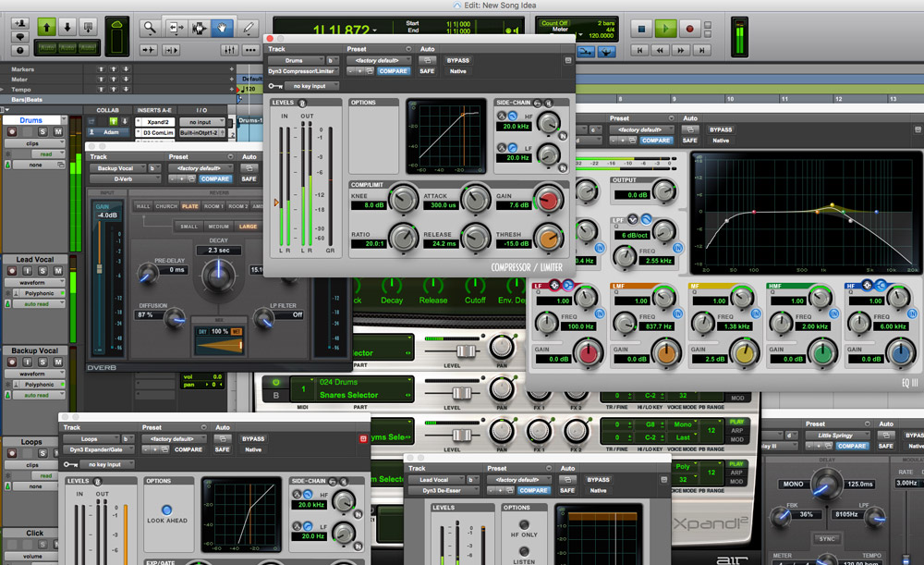This screenshot has height=565, width=924.
Task: Click the Fast Forward transport button
Action: 681,51
